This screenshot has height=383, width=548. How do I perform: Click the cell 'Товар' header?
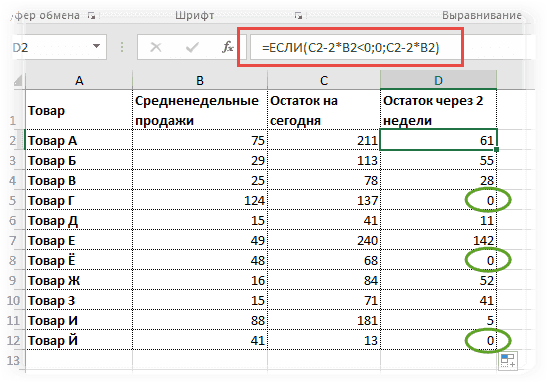click(x=79, y=110)
